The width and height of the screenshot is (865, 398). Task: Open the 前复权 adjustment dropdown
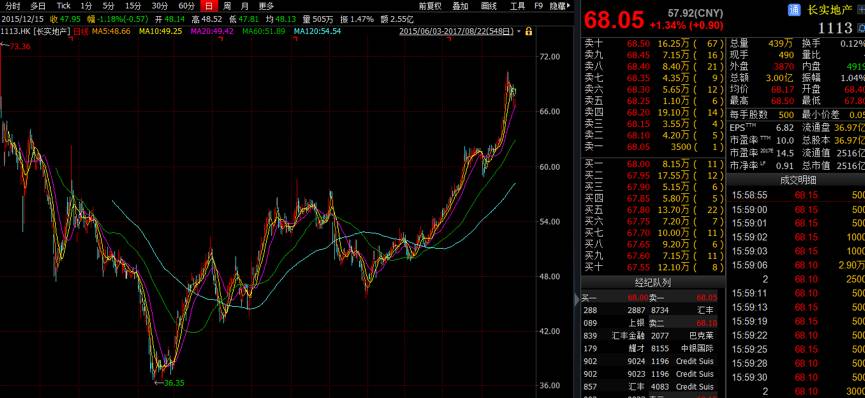(x=430, y=6)
